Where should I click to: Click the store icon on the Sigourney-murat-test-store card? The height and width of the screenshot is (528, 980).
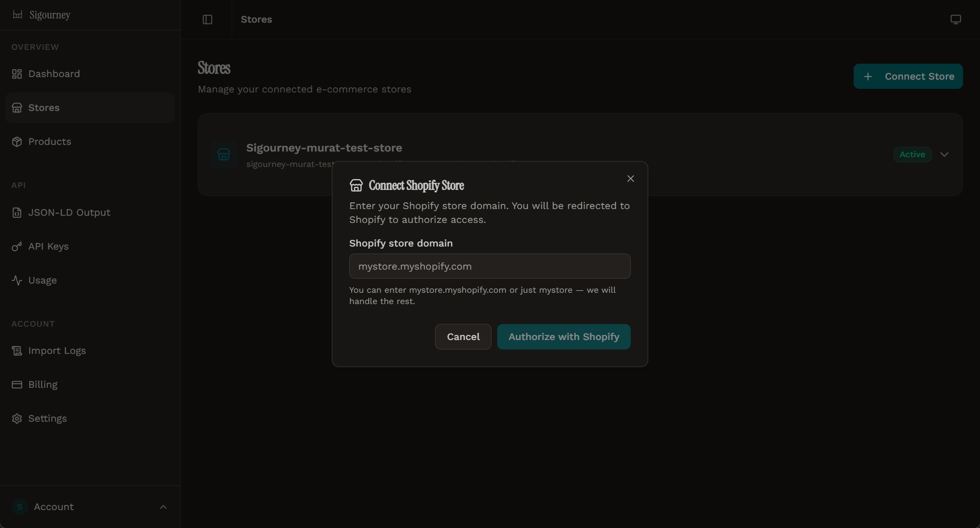coord(224,155)
